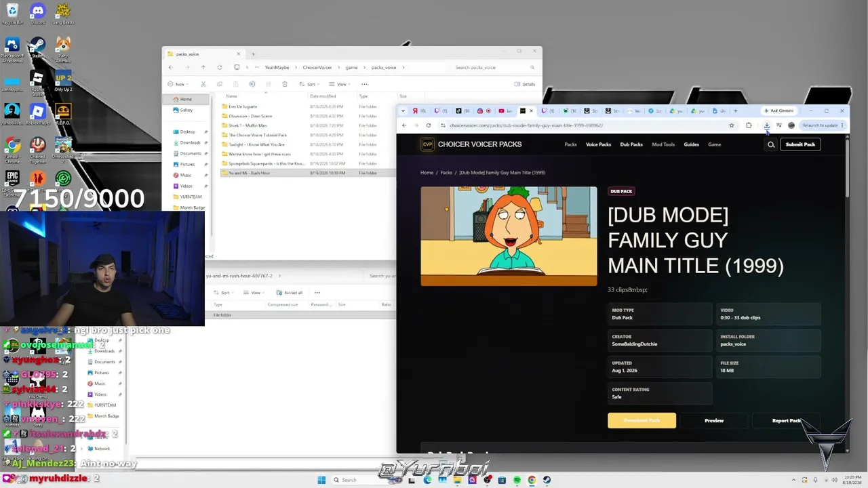Expand the Chrome tab search chevron
This screenshot has height=488, width=868.
coord(403,110)
